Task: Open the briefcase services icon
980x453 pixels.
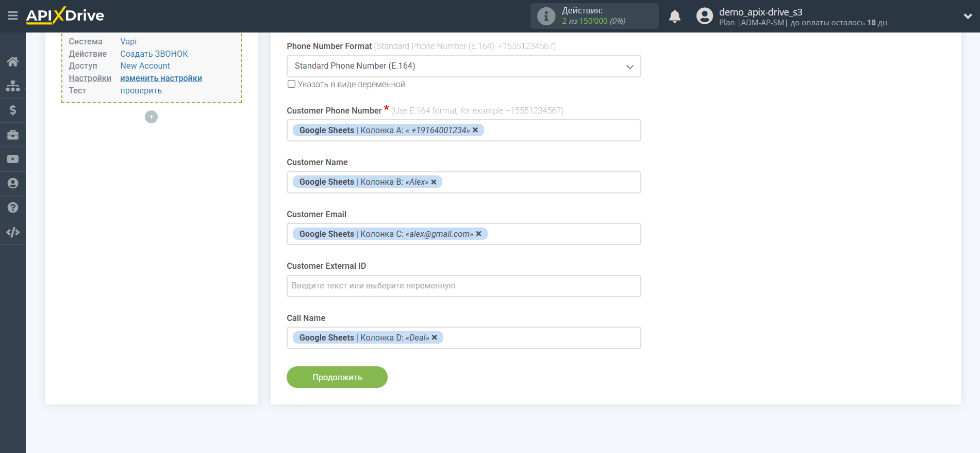Action: [x=13, y=135]
